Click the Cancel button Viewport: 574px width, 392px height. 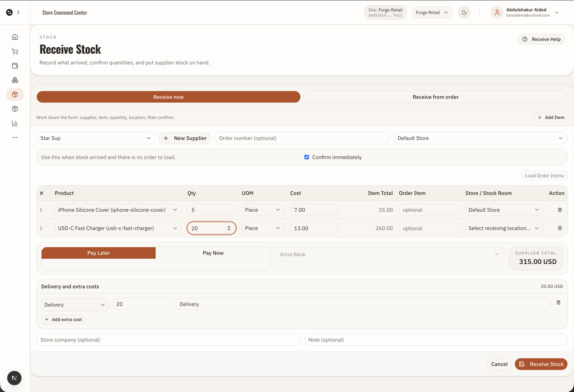[x=499, y=364]
